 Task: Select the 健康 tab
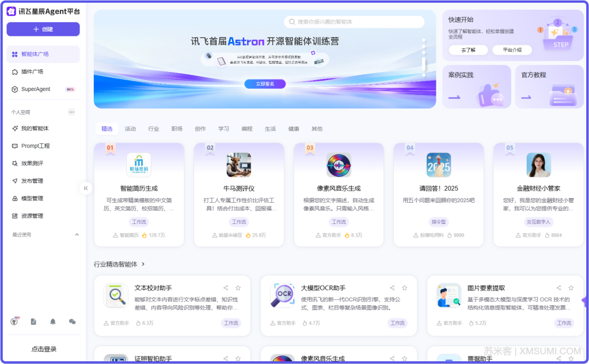click(293, 129)
